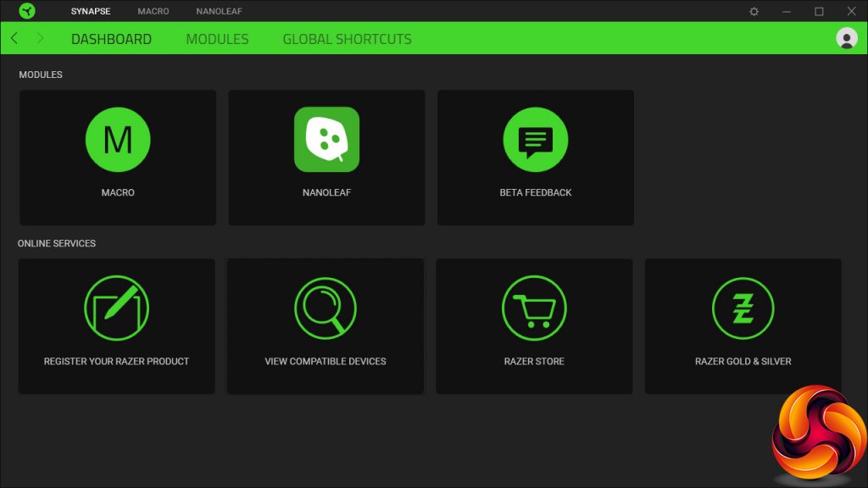
Task: Switch to the Macro top tab
Action: coord(153,11)
